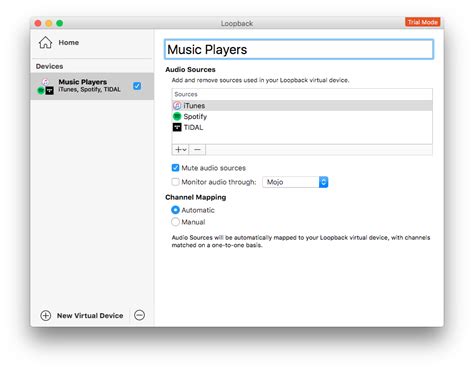Zoom the Loopback window with green button
The image size is (474, 370).
[x=60, y=23]
